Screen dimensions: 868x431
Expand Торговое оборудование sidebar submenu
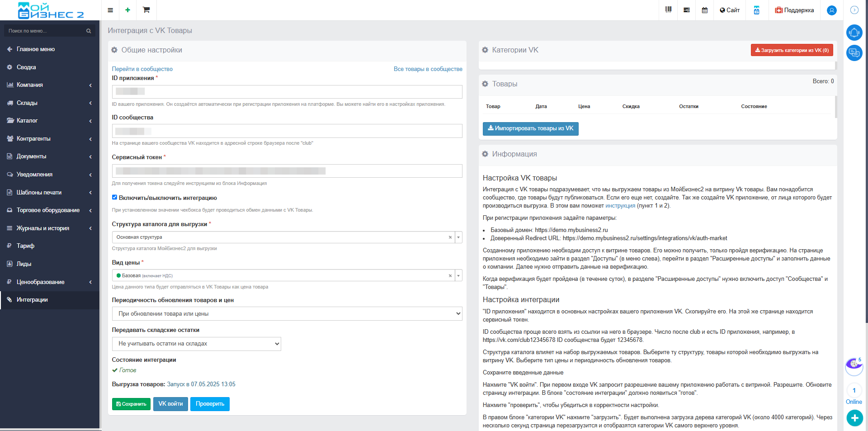(x=50, y=210)
